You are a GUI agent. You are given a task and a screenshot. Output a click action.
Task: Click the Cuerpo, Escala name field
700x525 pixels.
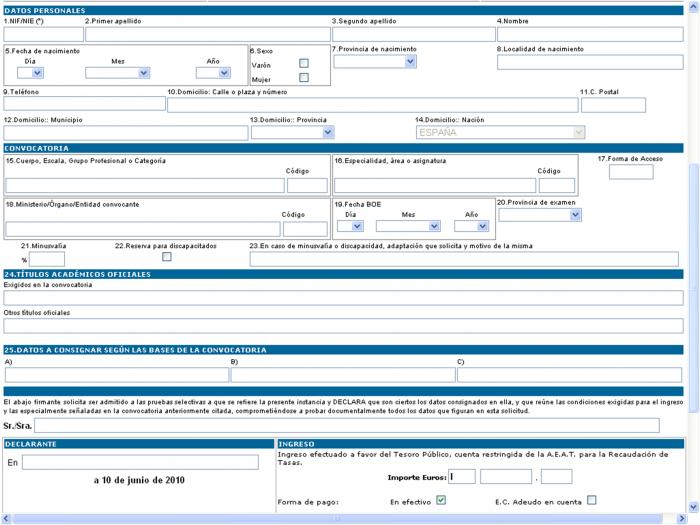pyautogui.click(x=145, y=186)
